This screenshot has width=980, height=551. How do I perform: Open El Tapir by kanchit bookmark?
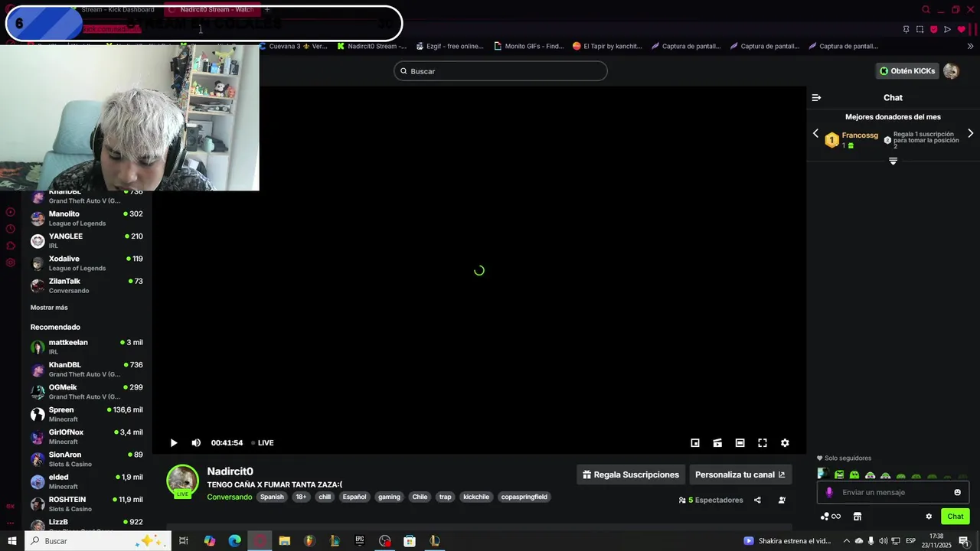click(607, 46)
